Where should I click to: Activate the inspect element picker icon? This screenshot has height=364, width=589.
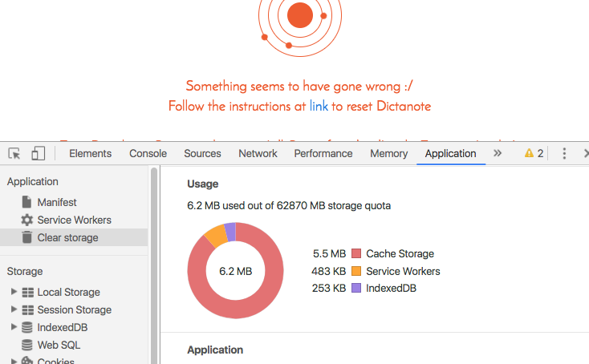14,153
